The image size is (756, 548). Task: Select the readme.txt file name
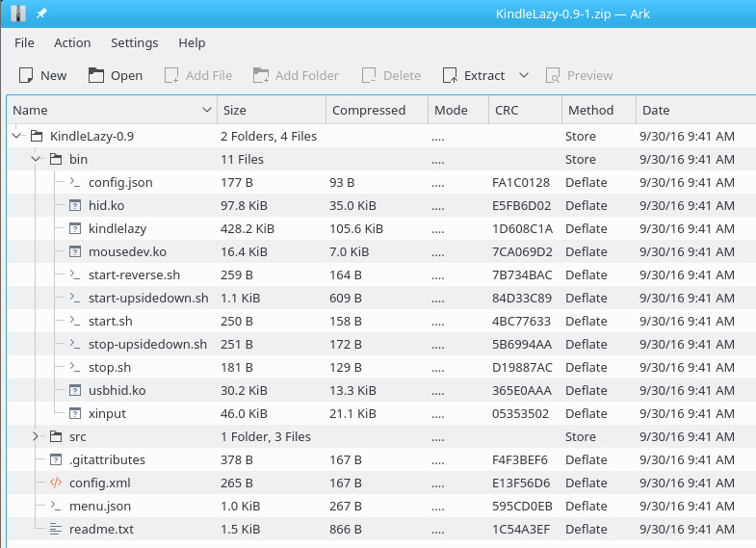pyautogui.click(x=101, y=529)
